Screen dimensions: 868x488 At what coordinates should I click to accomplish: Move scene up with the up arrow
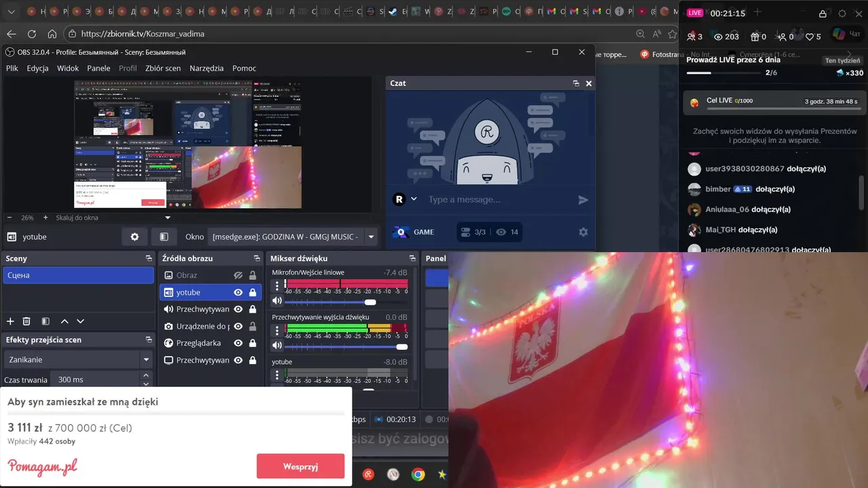(64, 321)
